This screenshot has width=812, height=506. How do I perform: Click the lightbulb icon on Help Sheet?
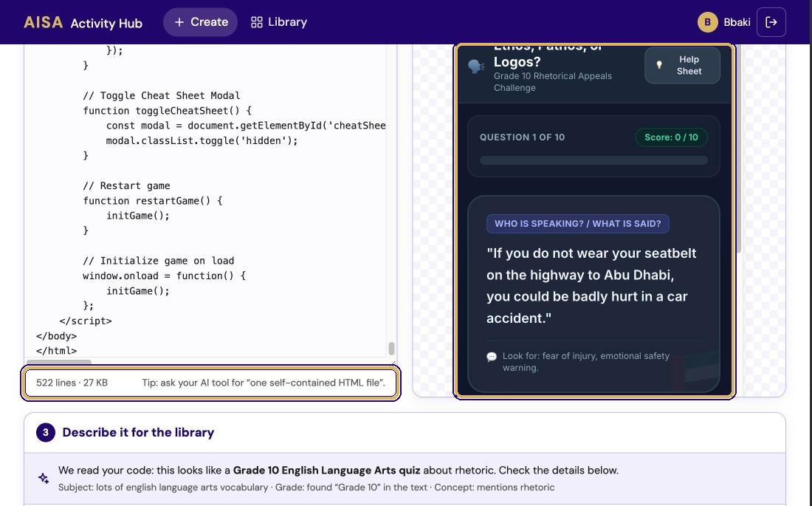[659, 65]
